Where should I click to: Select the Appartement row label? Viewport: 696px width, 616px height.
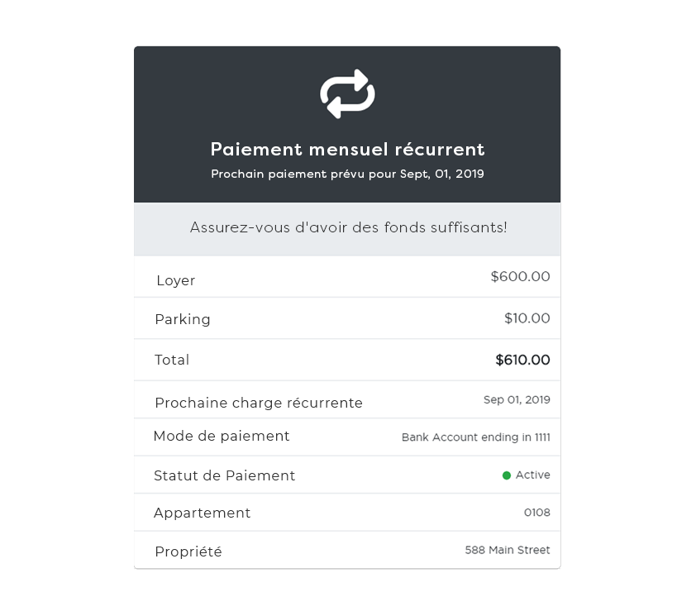coord(203,513)
